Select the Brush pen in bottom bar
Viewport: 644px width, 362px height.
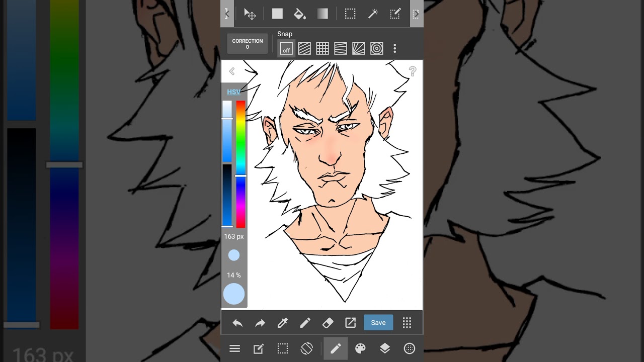click(305, 323)
